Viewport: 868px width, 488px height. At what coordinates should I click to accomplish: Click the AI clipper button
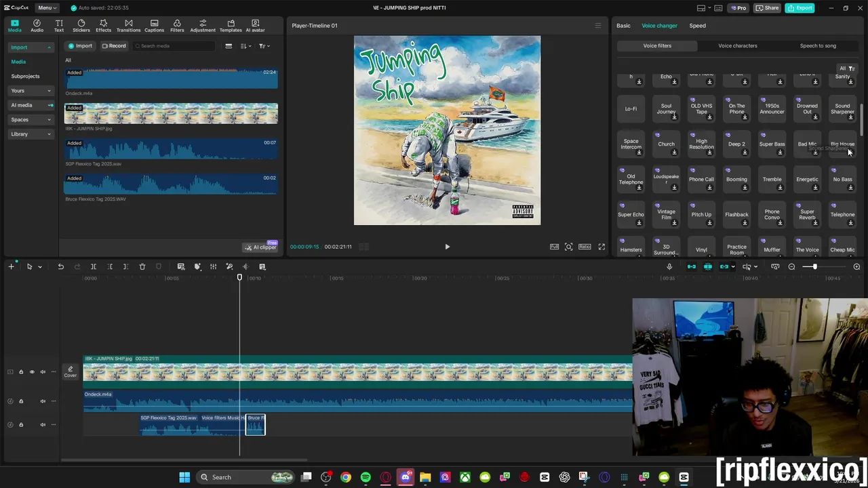[x=261, y=247]
